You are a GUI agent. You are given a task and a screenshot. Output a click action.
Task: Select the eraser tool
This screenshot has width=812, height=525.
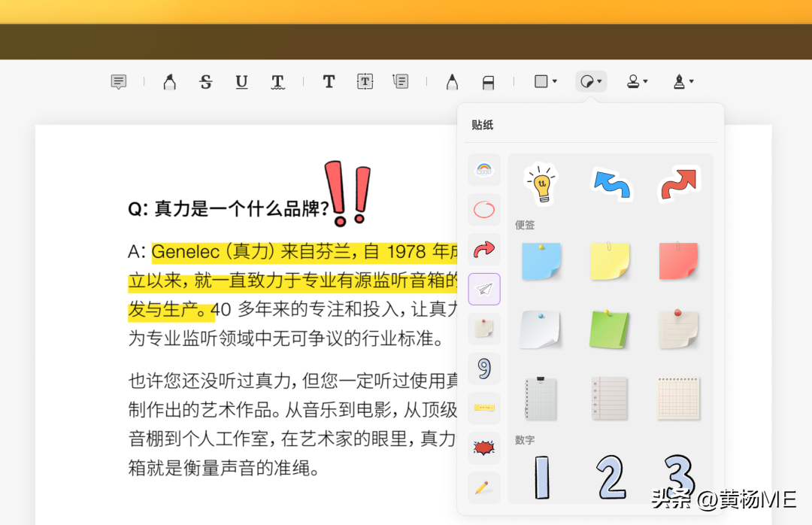coord(488,82)
